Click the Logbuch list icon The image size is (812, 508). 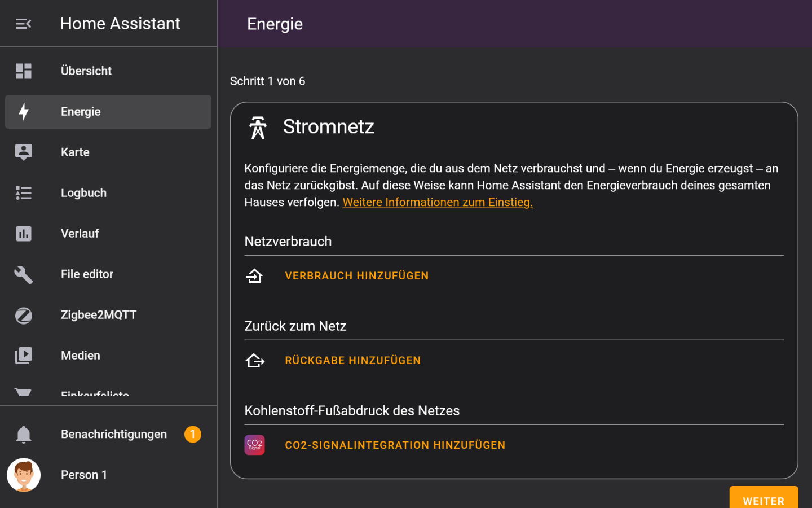click(x=24, y=193)
